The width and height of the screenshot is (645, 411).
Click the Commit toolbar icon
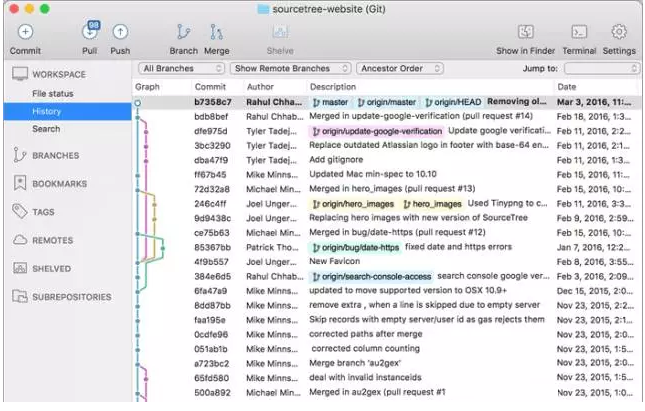point(26,32)
